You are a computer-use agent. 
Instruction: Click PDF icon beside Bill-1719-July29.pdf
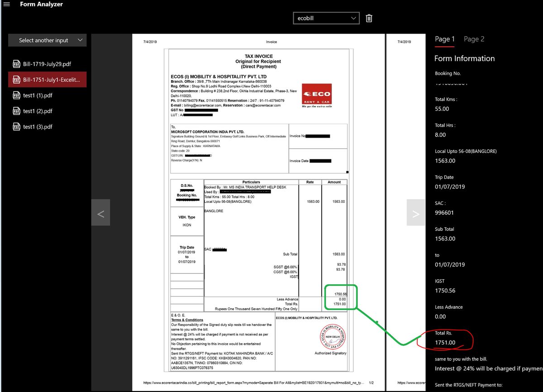coord(16,64)
